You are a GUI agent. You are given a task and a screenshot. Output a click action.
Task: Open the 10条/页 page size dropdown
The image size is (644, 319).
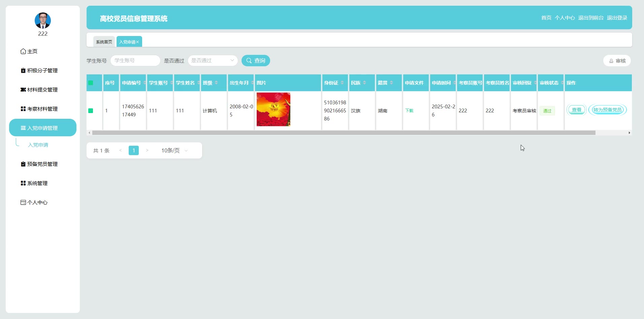pos(174,150)
